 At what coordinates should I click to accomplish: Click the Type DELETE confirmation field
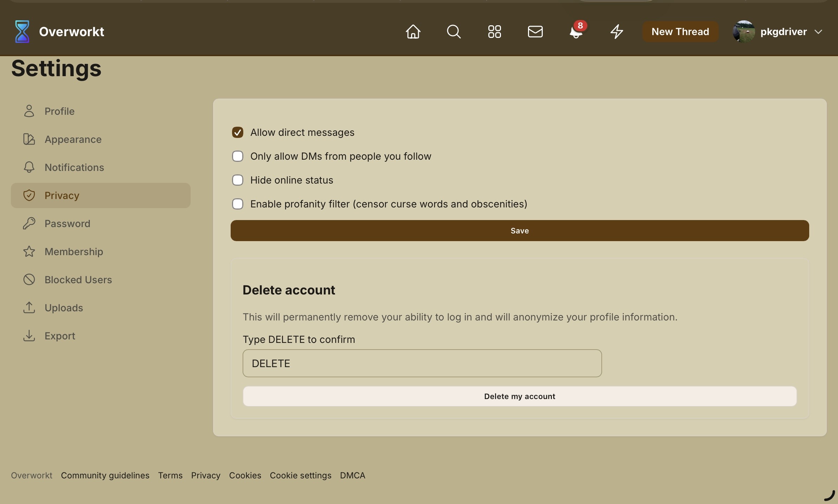pos(422,363)
